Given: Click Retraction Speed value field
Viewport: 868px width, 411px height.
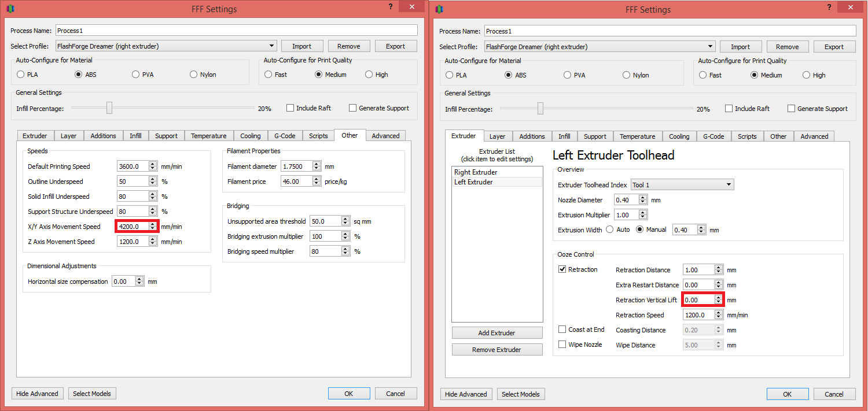Looking at the screenshot, I should [x=698, y=315].
